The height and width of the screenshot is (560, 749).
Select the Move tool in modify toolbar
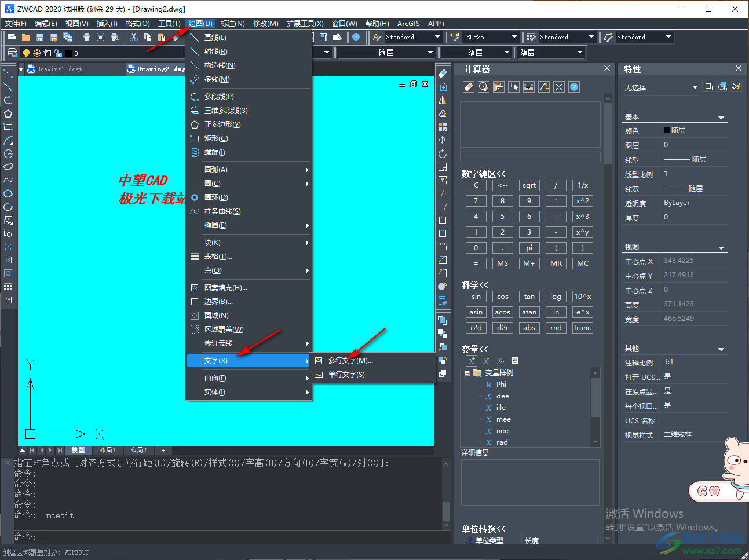[443, 140]
